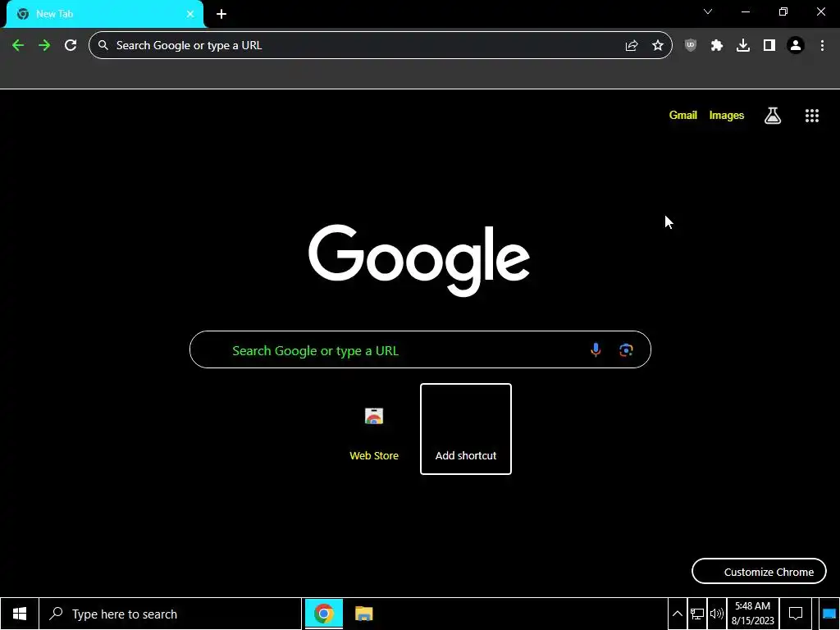This screenshot has height=630, width=840.
Task: Click the Chrome taskbar icon
Action: coord(323,614)
